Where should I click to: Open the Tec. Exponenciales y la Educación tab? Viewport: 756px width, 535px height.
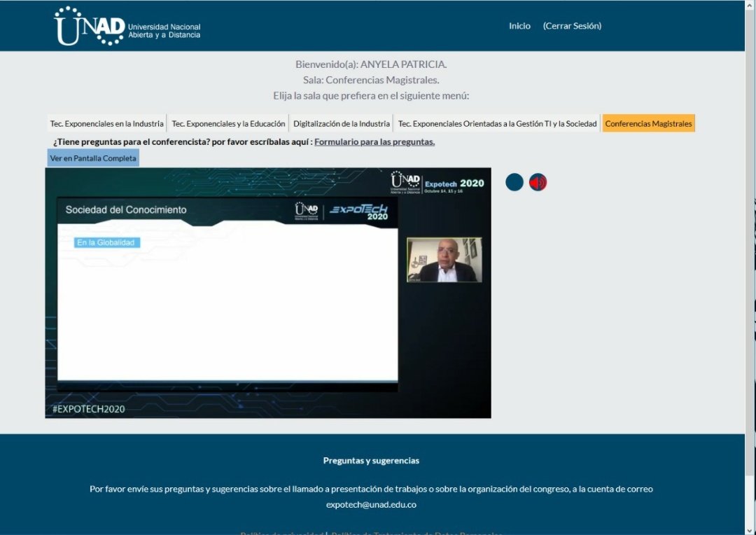coord(227,123)
